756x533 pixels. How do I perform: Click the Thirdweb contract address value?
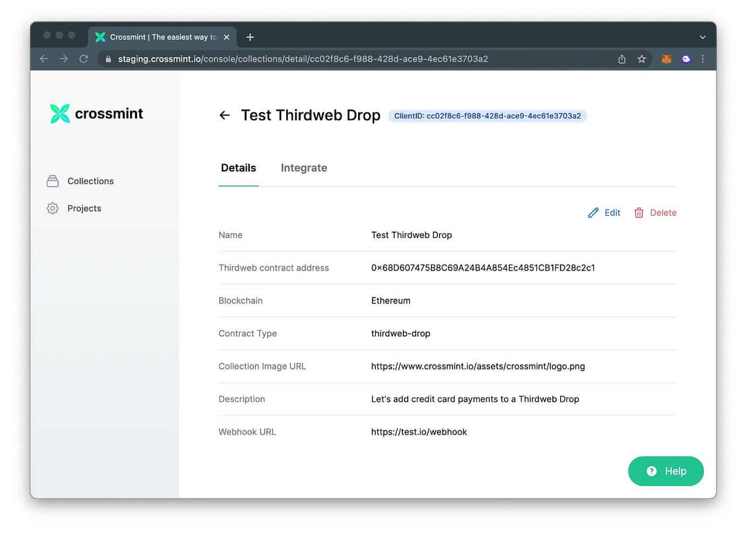483,268
